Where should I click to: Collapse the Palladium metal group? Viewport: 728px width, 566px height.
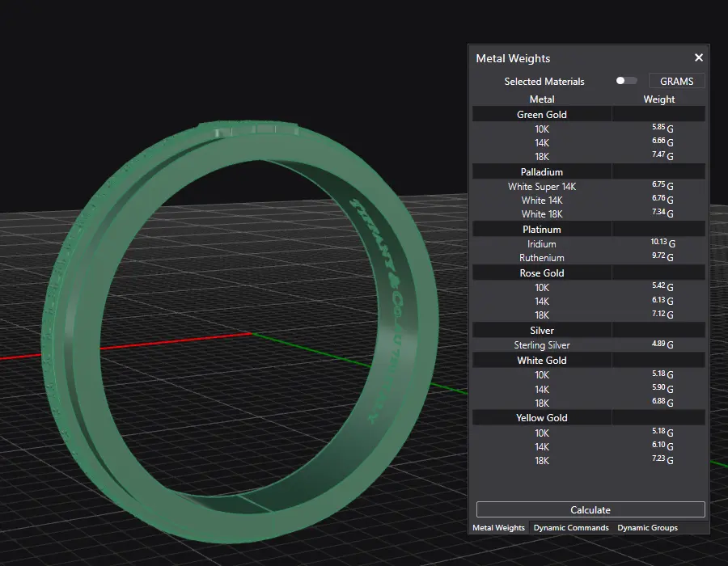[x=541, y=172]
